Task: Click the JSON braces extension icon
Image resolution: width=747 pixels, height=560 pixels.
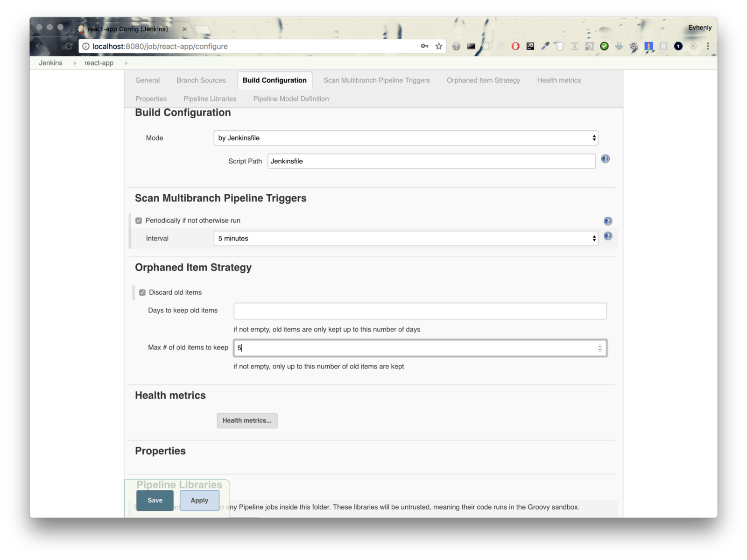Action: click(x=560, y=46)
